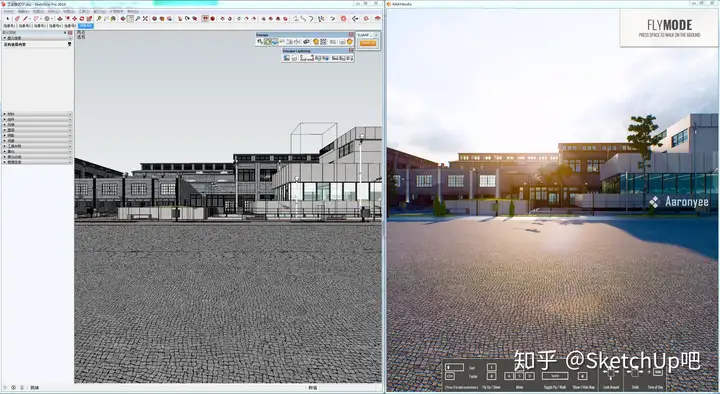Click the first icon in Enscape Capturing toolbar
720x394 pixels.
pos(287,58)
